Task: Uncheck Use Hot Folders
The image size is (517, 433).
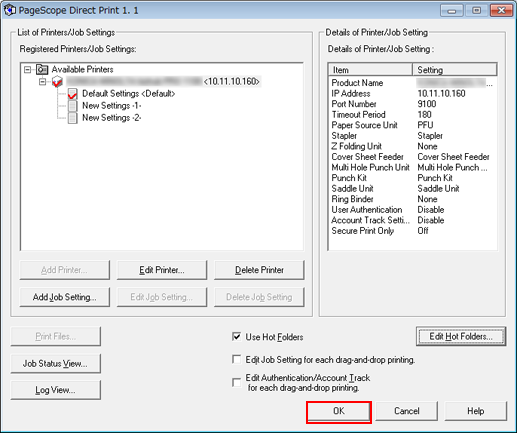Action: (236, 336)
